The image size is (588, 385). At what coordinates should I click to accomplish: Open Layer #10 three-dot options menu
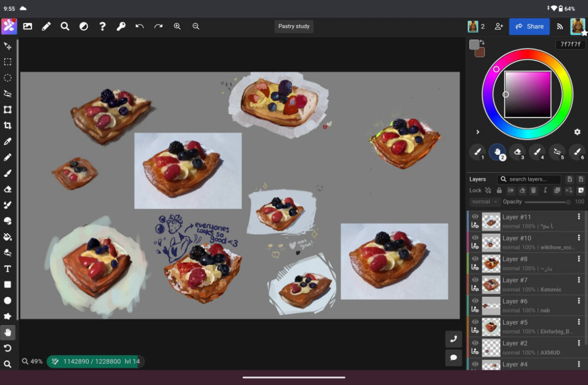coord(579,237)
